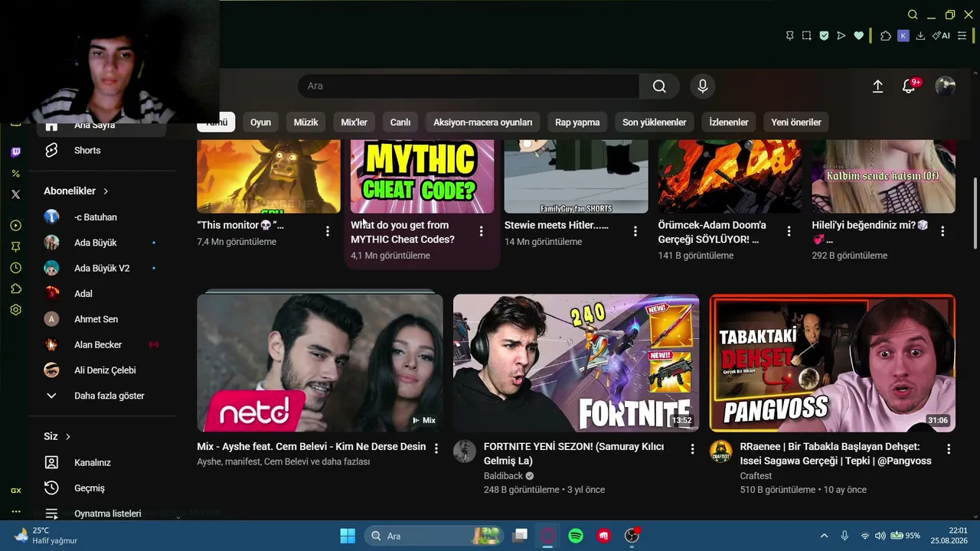This screenshot has height=551, width=980.
Task: Open the Baldiback channel name link
Action: (x=503, y=476)
